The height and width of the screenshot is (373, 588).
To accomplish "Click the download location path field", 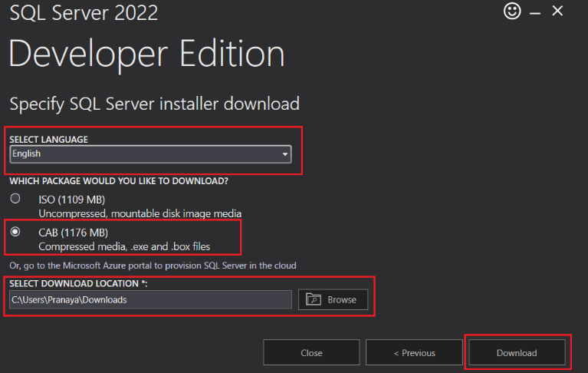I will click(x=150, y=299).
